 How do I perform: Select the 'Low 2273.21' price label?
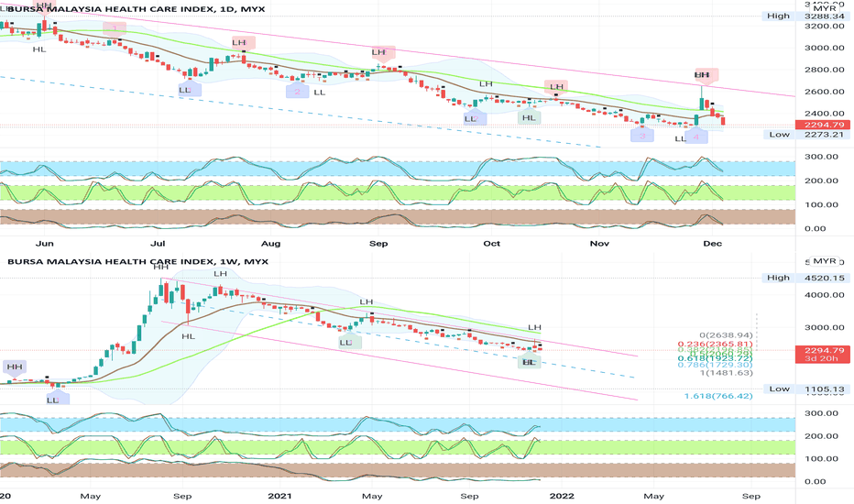click(807, 135)
